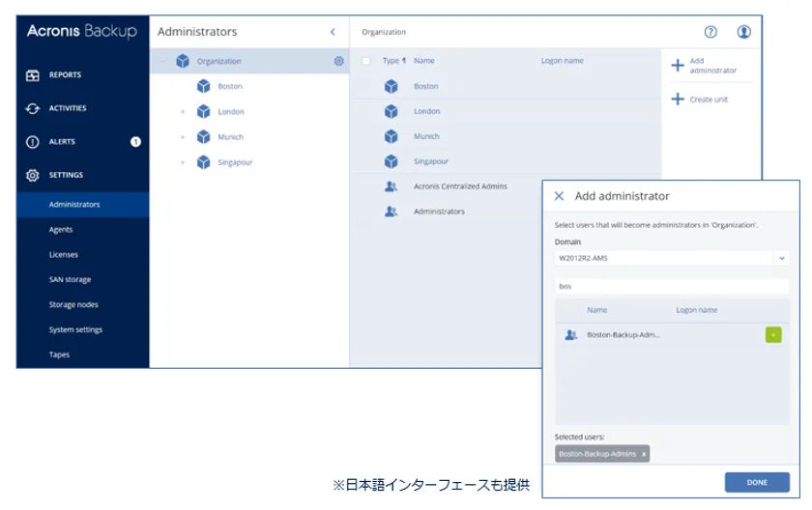Click the Add administrator plus icon
The image size is (812, 510).
[x=677, y=66]
